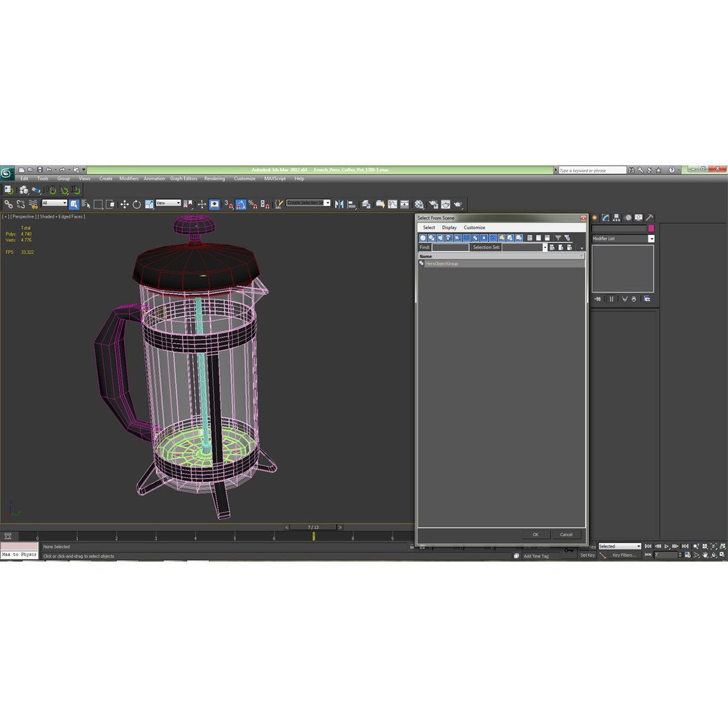Open the Selection Filter 'All' dropdown
Screen dimensions: 728x728
click(x=55, y=203)
